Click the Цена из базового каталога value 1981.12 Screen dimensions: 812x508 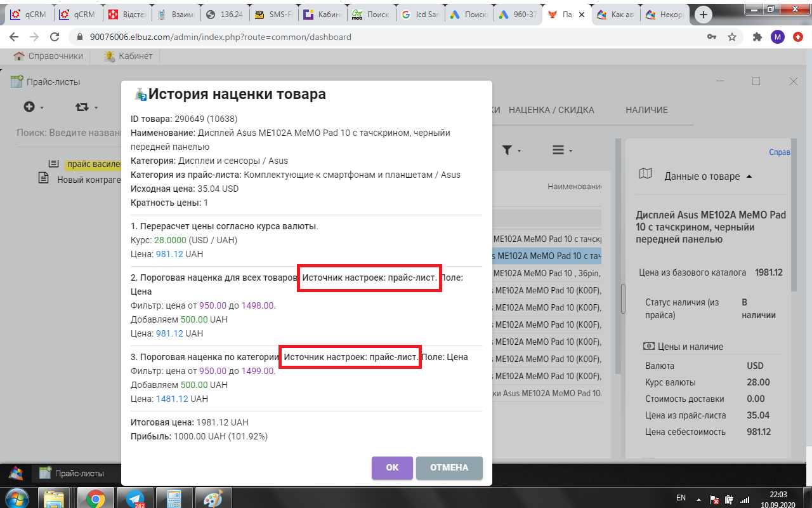click(x=769, y=272)
